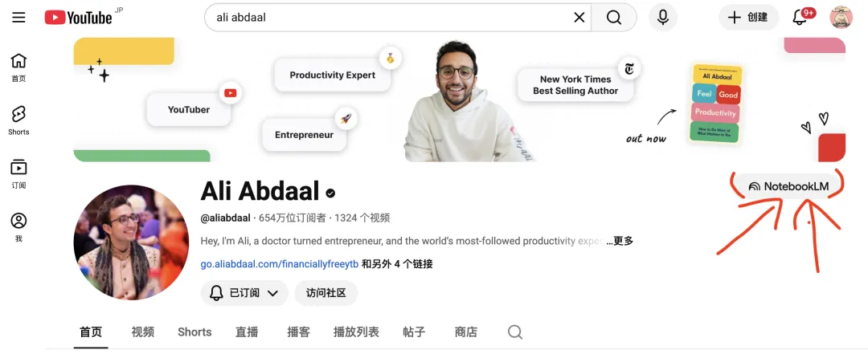
Task: Switch to the 播放列表 tab
Action: coord(356,332)
